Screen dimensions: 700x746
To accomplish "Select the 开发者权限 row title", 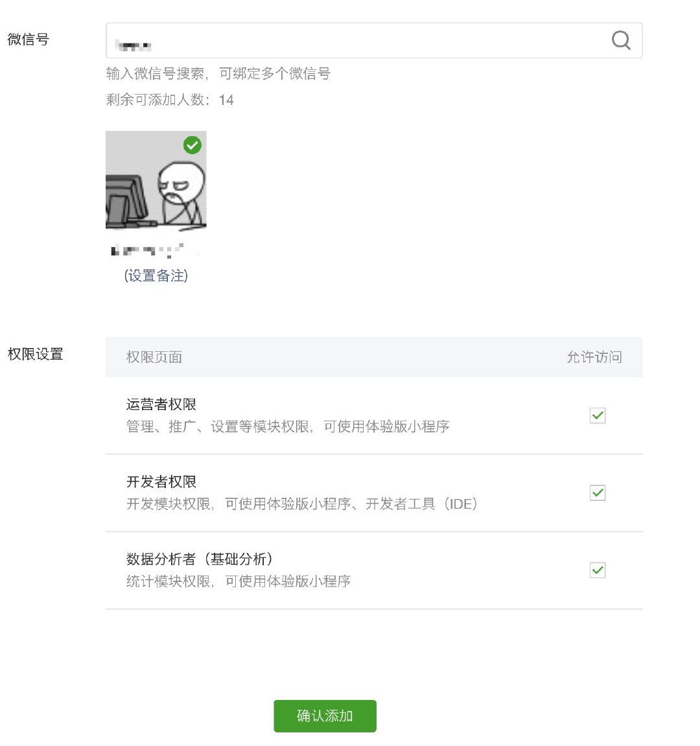I will [x=161, y=482].
